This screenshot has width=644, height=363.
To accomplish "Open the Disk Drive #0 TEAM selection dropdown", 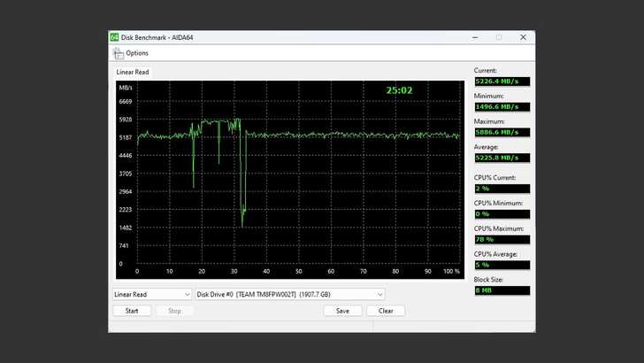I will [x=290, y=294].
